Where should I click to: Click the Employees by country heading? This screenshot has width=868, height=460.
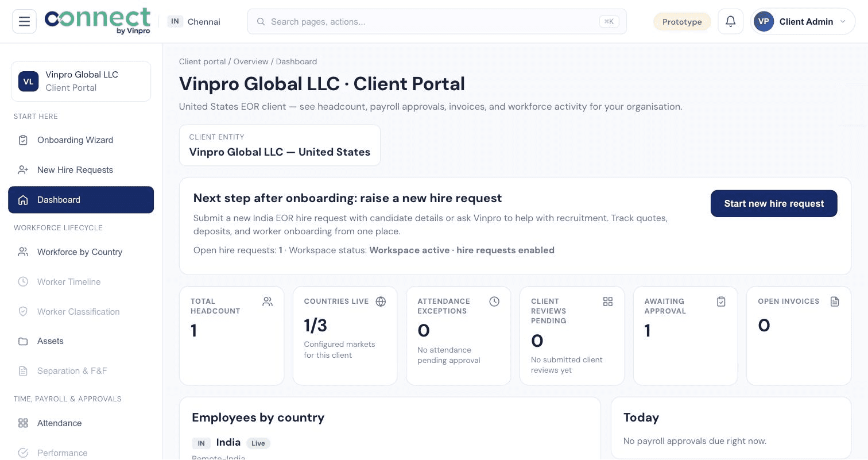pos(258,418)
